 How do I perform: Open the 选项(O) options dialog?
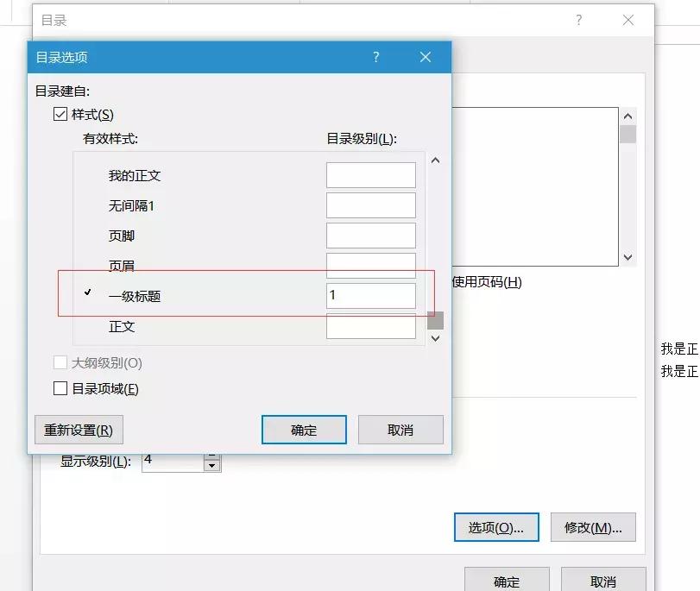click(x=495, y=526)
